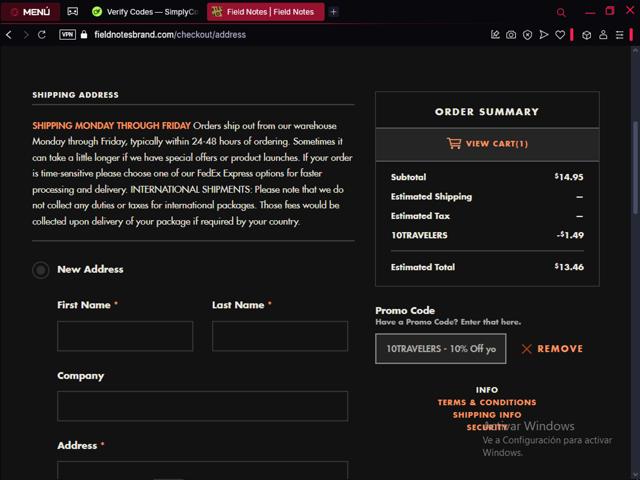Go back to the previous page
640x480 pixels.
tap(9, 35)
